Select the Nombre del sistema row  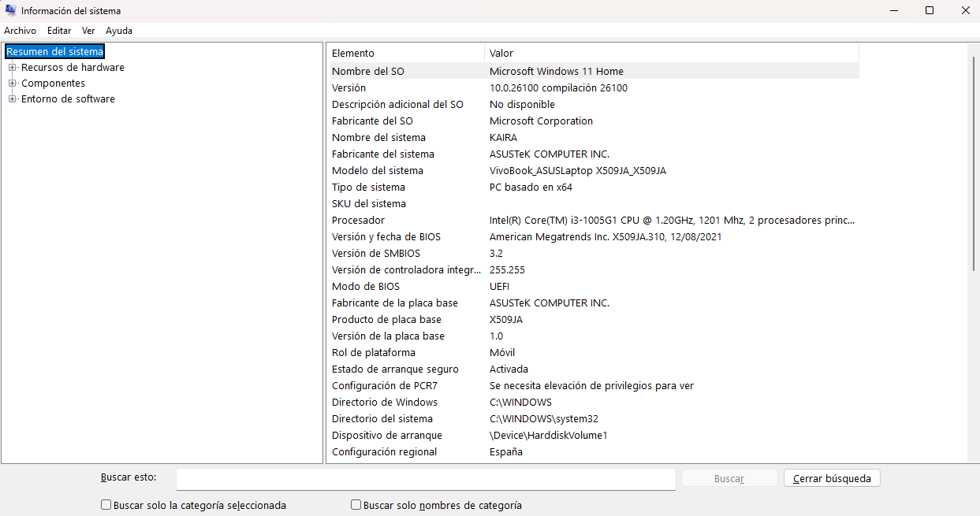click(593, 137)
